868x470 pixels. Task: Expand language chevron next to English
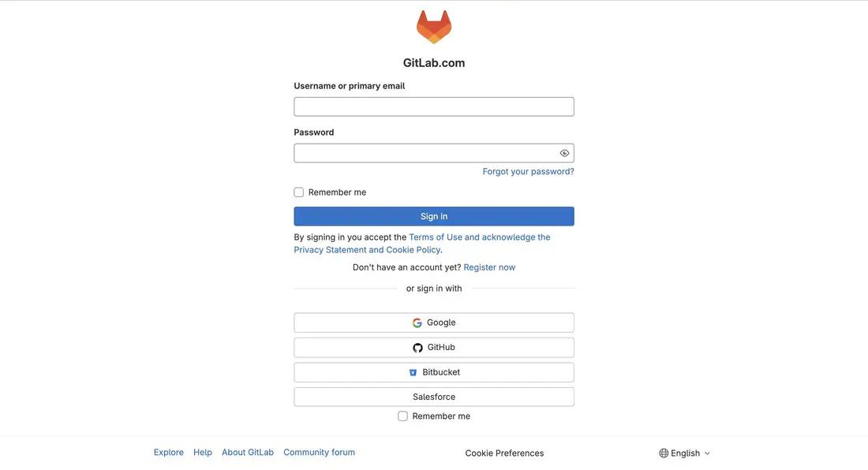[707, 453]
